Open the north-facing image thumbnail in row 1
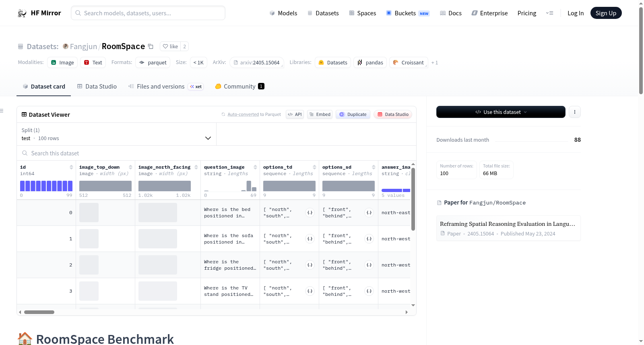Viewport: 644px width, 345px height. click(158, 239)
